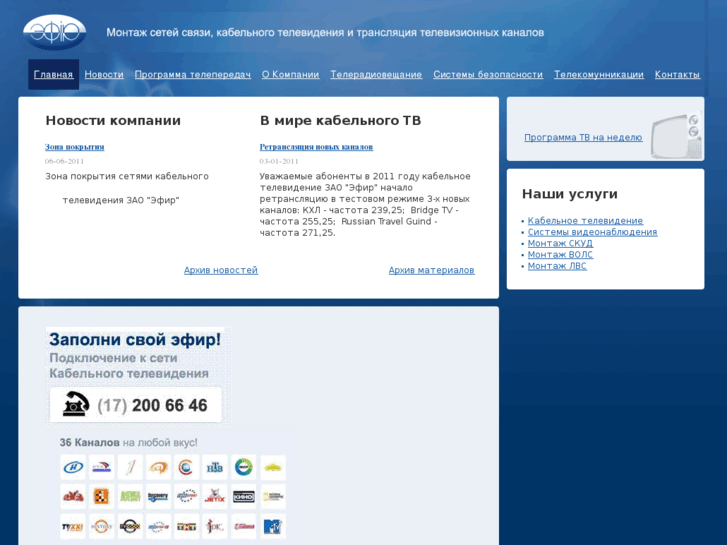
Task: Open Программа ТВ на неделю link
Action: 583,137
